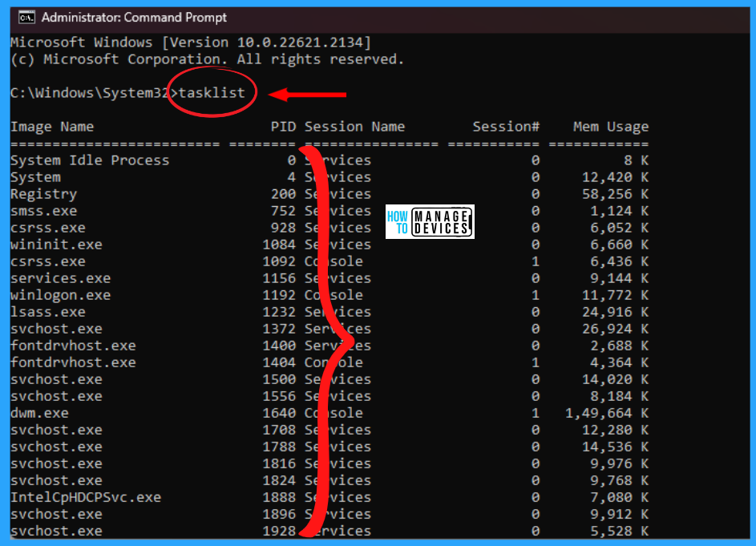
Task: Click the Registry process name
Action: tap(44, 194)
